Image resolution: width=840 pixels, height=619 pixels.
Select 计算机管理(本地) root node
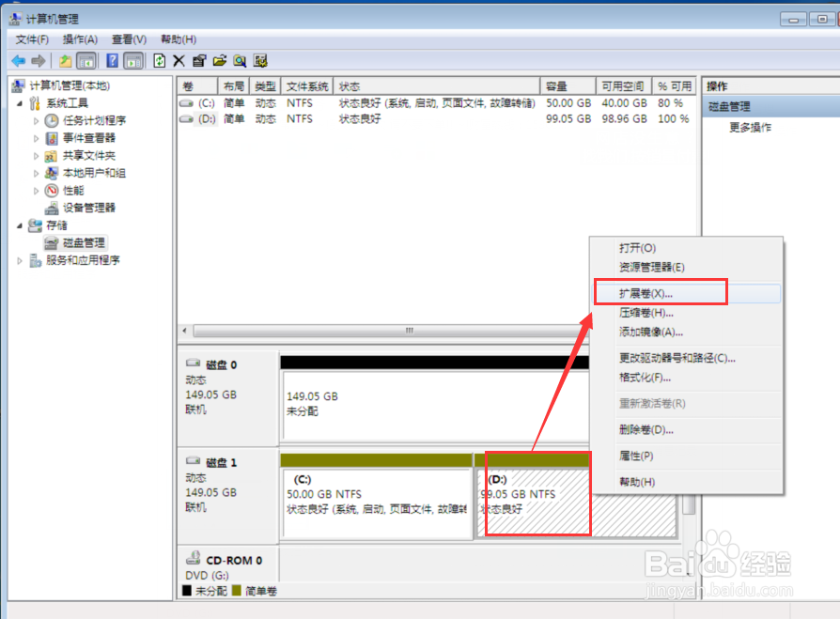coord(70,85)
